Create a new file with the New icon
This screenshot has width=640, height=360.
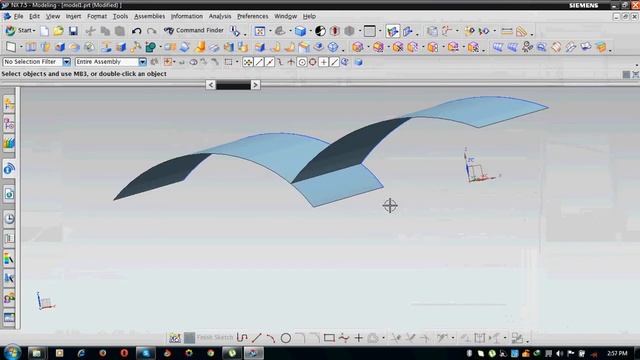point(44,31)
